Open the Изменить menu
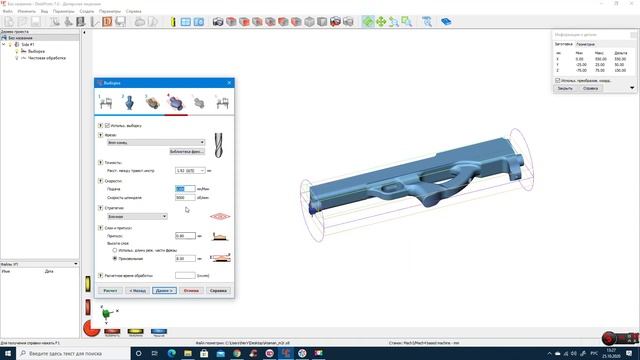The image size is (640, 360). (x=27, y=11)
